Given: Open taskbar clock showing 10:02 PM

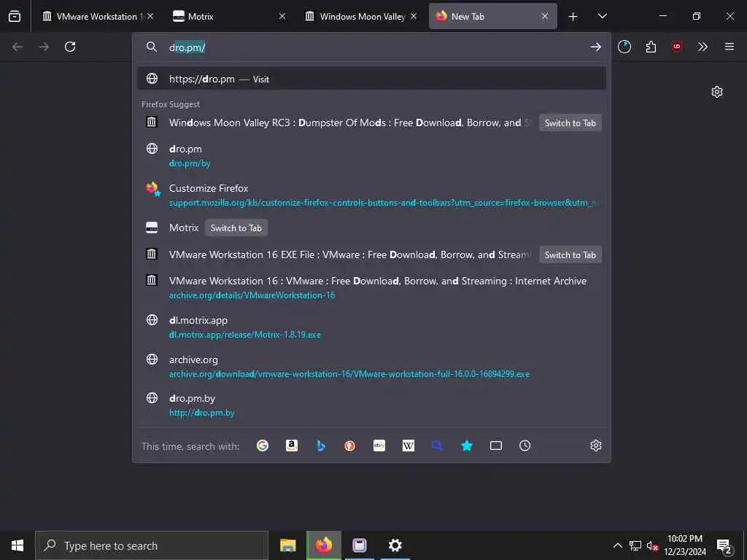Looking at the screenshot, I should pos(685,545).
